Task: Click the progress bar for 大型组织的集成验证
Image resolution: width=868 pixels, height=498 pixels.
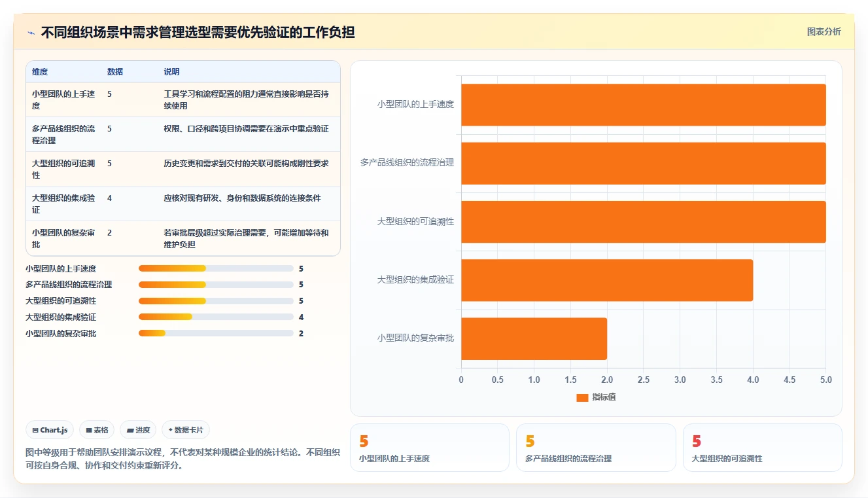Action: tap(216, 317)
